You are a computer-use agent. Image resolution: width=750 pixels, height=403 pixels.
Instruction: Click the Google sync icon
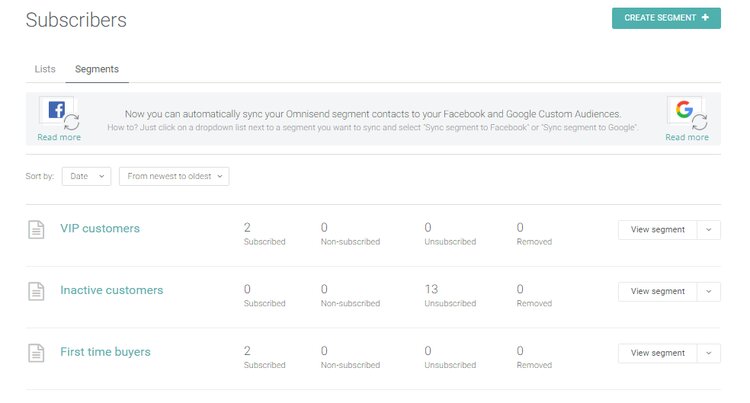686,112
